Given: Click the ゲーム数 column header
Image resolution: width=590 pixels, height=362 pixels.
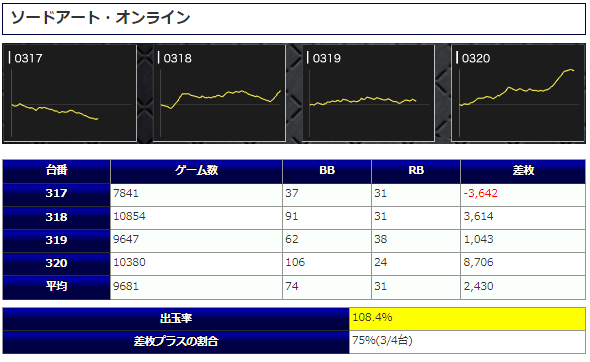Looking at the screenshot, I should 196,171.
